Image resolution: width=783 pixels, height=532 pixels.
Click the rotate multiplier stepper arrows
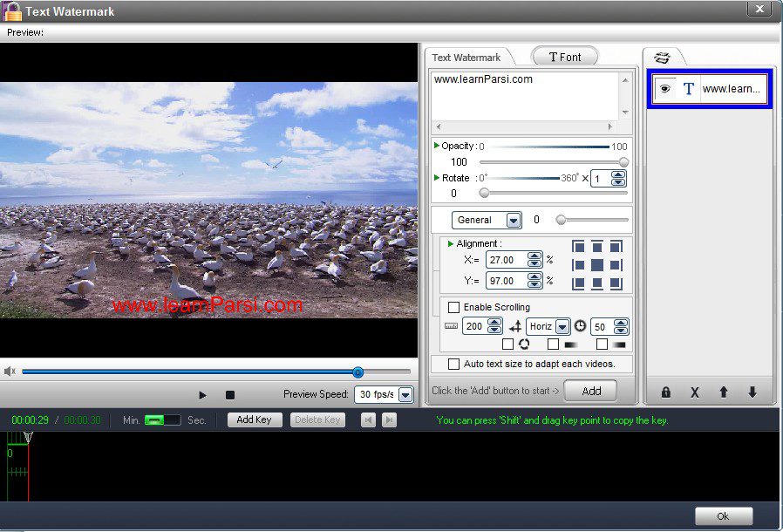(x=618, y=178)
